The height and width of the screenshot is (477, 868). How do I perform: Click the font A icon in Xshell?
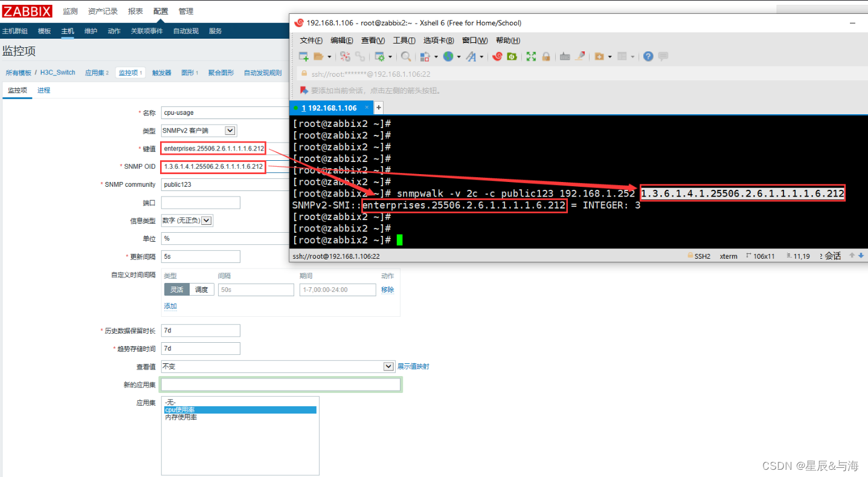471,56
